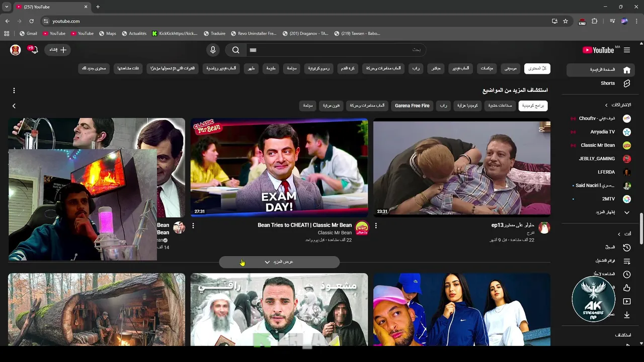644x362 pixels.
Task: Open Downloads arrow icon in sidebar
Action: [626, 315]
